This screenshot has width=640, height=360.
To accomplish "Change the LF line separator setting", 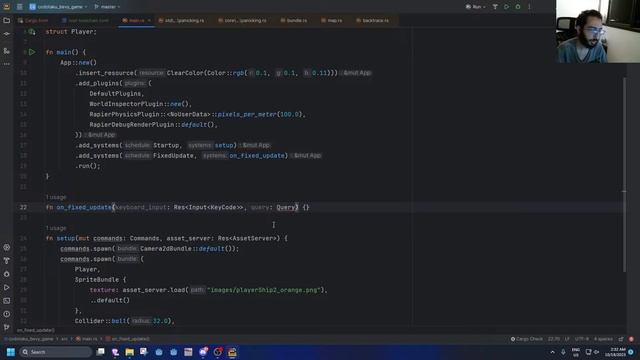I will point(567,339).
